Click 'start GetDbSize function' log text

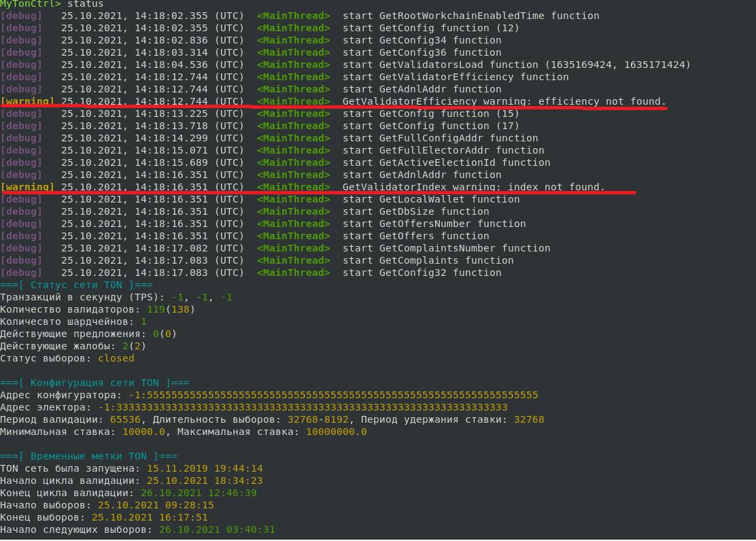[x=415, y=211]
